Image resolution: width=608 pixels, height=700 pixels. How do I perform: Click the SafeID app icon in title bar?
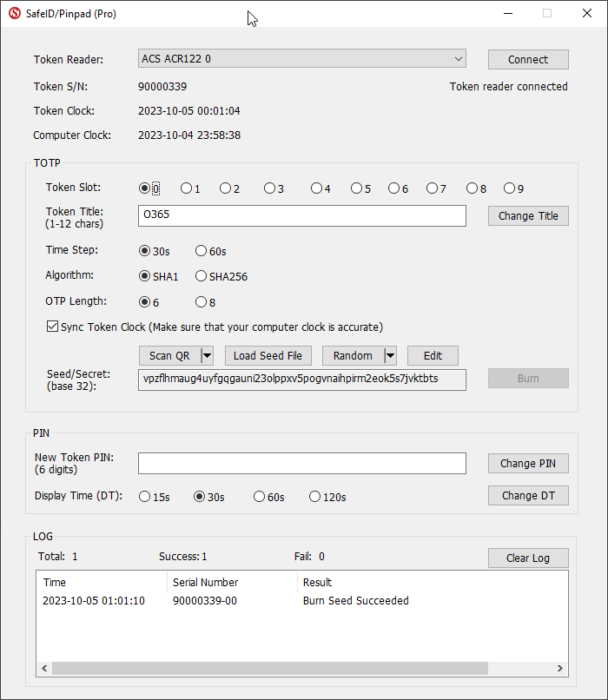14,14
